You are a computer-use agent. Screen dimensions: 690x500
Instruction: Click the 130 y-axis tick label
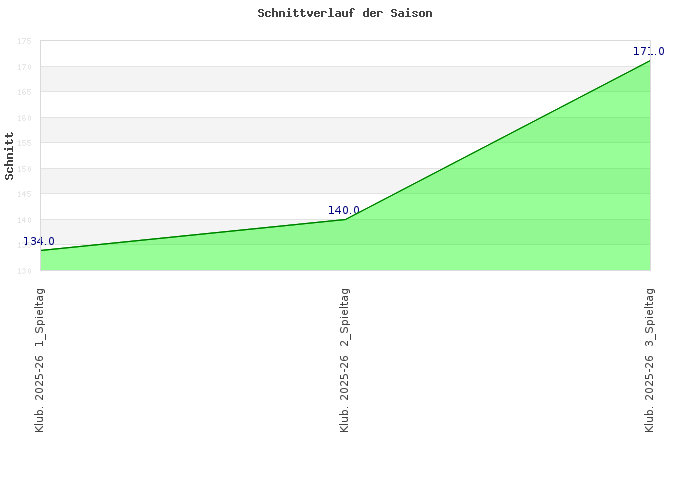[x=24, y=270]
